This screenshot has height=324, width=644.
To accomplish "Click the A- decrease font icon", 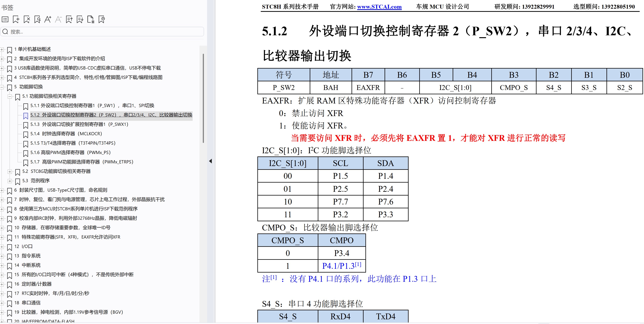I will [58, 19].
